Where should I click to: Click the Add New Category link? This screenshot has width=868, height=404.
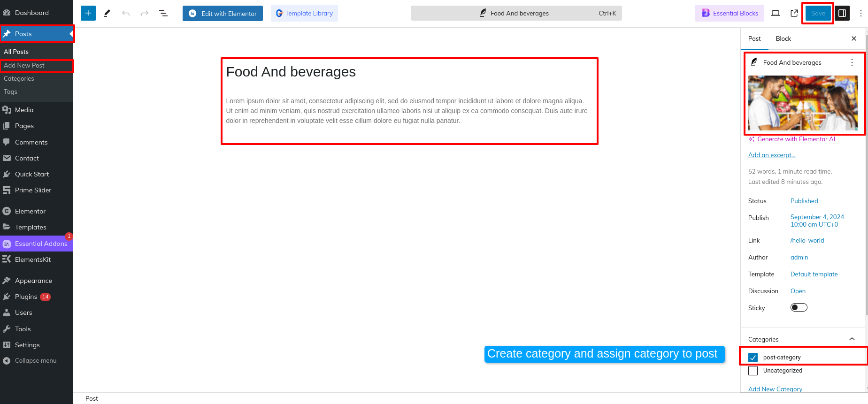pos(775,389)
